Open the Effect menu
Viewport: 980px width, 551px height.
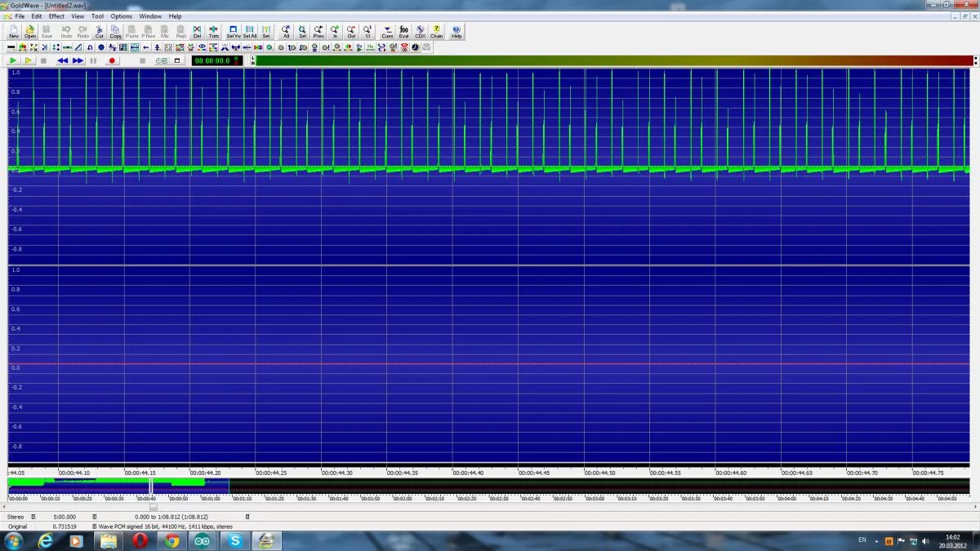56,16
